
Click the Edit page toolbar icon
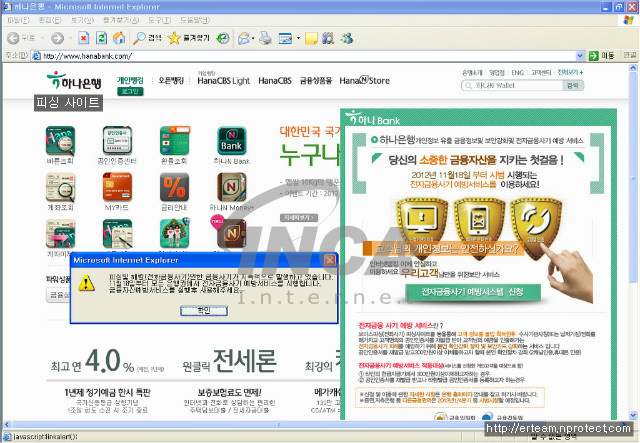285,38
